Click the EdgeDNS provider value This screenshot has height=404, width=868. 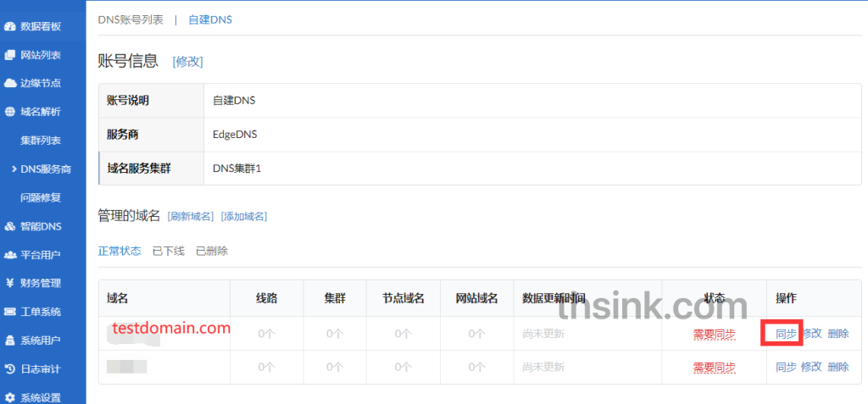tap(235, 135)
